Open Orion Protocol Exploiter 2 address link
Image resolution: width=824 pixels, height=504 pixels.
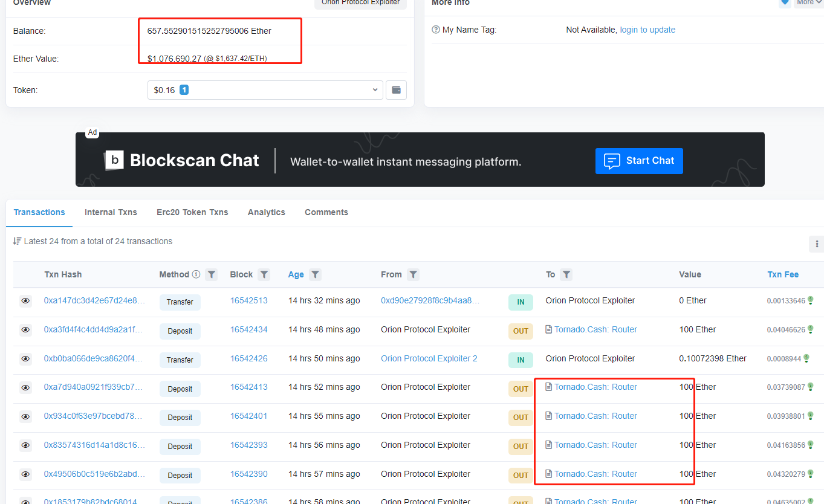429,358
